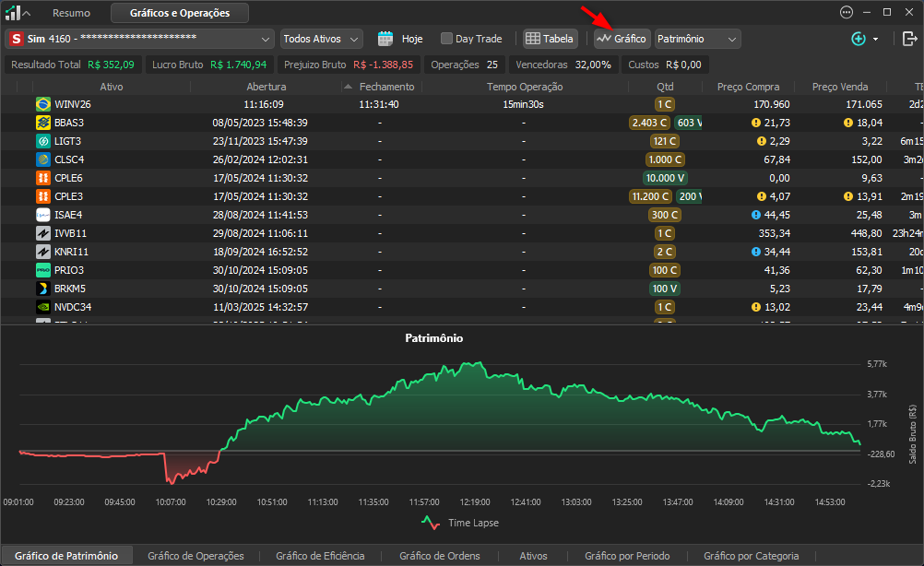
Task: Open the Gráfico de Operações tab
Action: click(x=195, y=555)
